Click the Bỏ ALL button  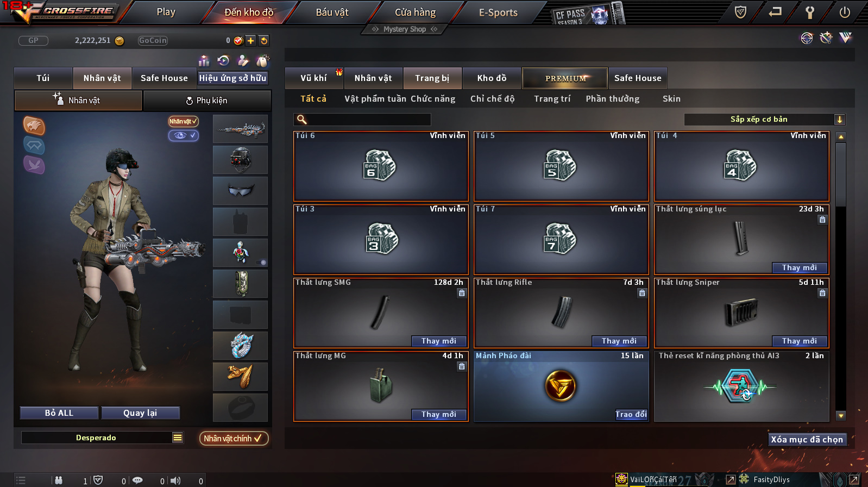coord(59,413)
